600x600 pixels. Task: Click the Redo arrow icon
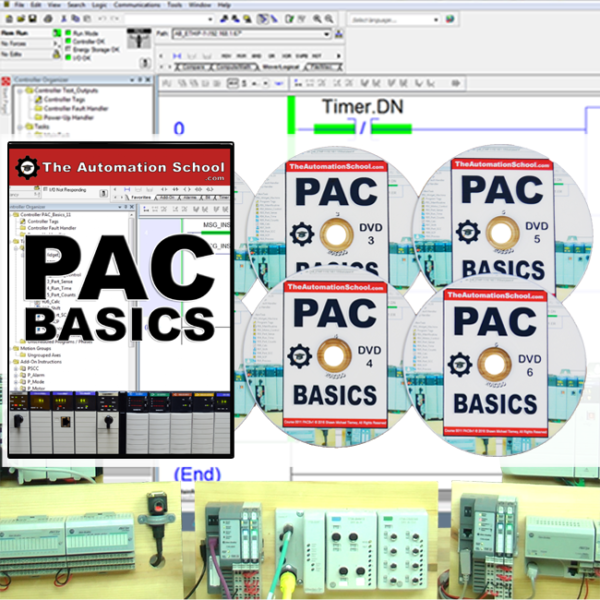[114, 18]
